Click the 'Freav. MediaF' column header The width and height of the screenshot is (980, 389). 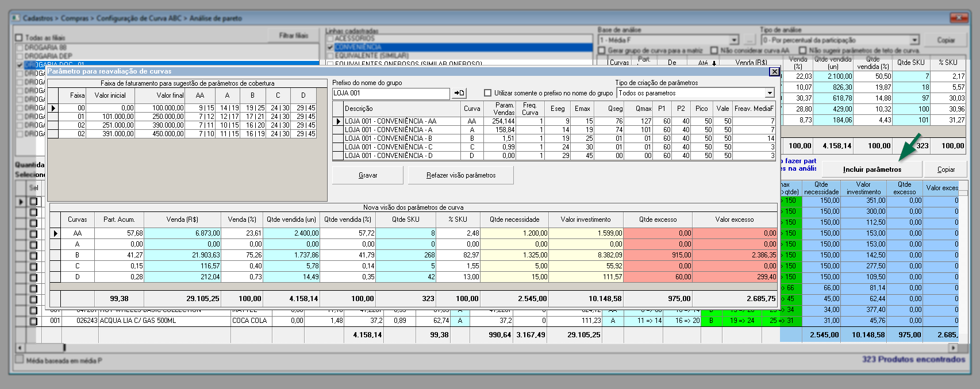click(754, 109)
